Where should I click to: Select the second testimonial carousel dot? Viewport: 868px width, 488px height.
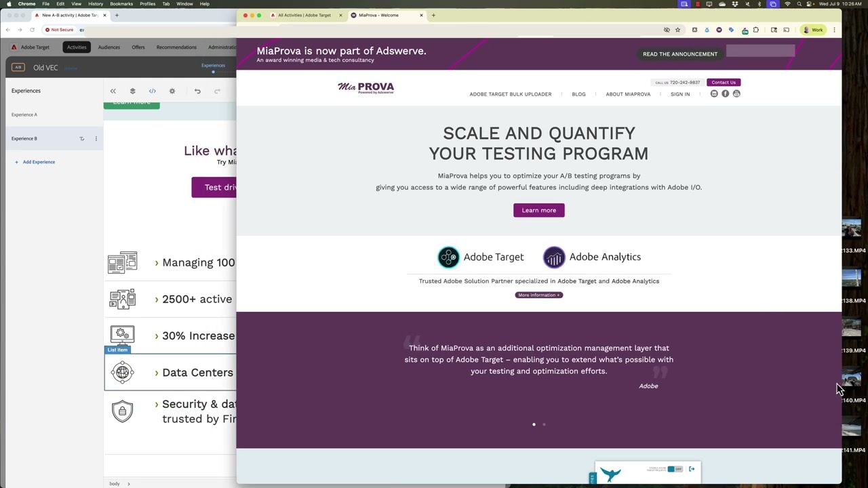pos(544,424)
